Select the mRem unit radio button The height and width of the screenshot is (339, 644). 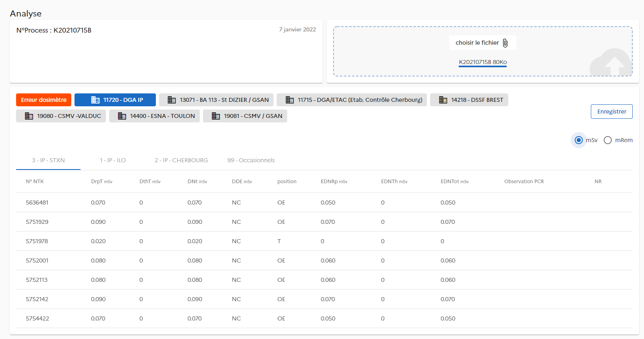[x=608, y=140]
